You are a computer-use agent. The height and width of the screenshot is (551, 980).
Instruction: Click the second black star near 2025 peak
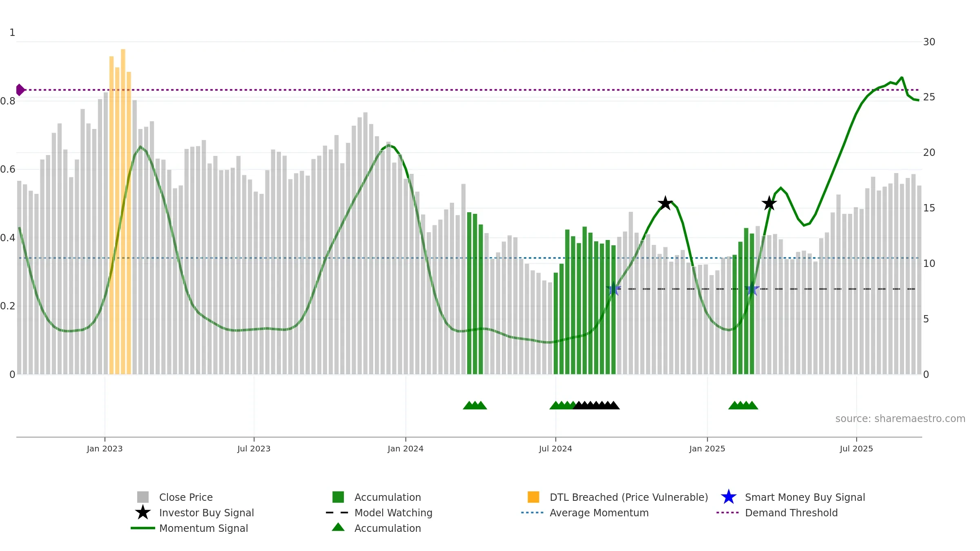tap(769, 203)
